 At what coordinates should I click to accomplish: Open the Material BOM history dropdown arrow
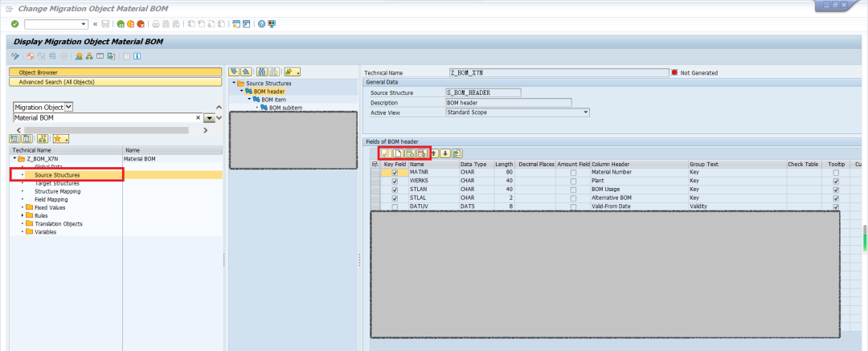pos(209,118)
